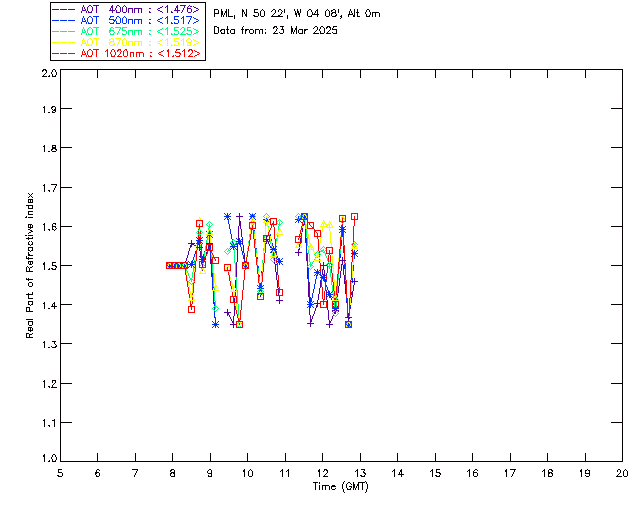The width and height of the screenshot is (640, 512).
Task: Click the 'Time (GMT)' x-axis label
Action: coord(341,487)
